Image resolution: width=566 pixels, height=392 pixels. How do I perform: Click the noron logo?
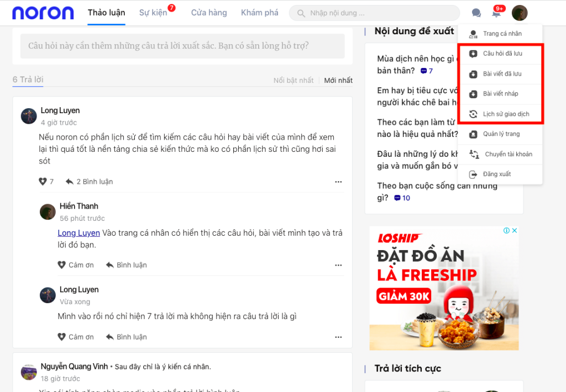pyautogui.click(x=43, y=12)
